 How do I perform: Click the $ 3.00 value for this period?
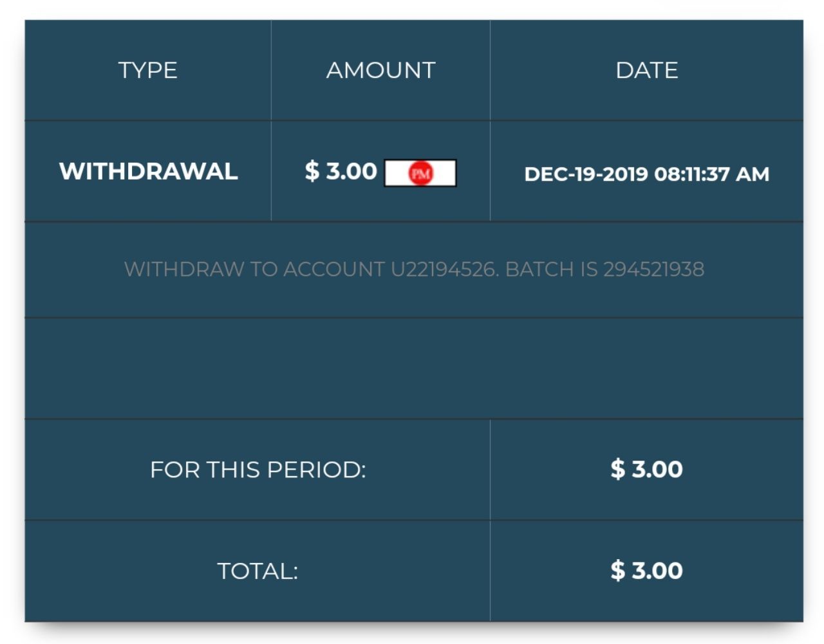(x=646, y=469)
